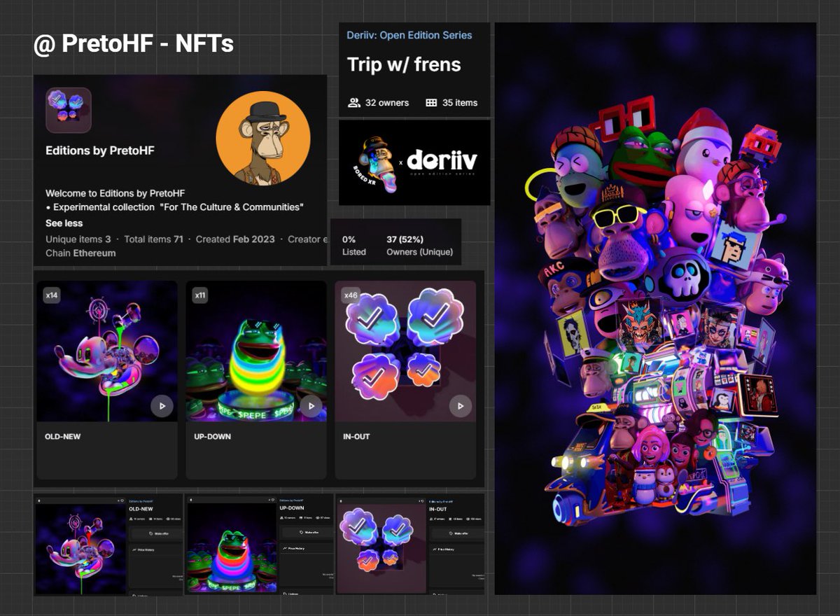Click the 'Editions by PretoHF' collection name

pos(100,150)
